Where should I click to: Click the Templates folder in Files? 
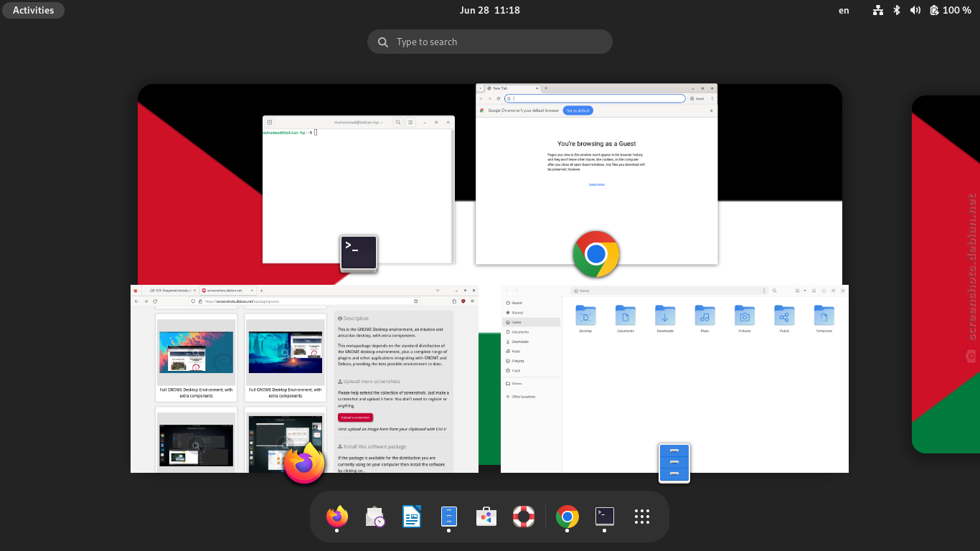[824, 319]
